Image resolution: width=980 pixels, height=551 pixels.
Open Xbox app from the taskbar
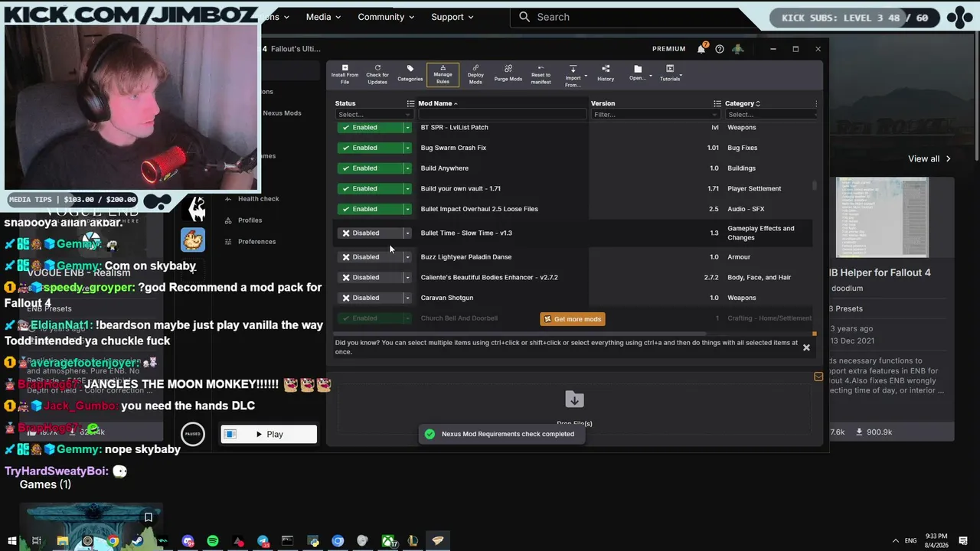[388, 541]
